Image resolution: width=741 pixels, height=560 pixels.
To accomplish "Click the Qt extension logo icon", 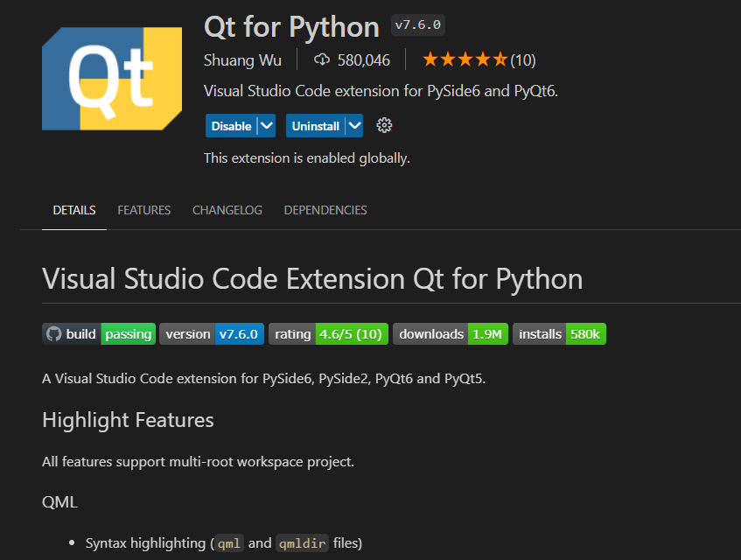I will (111, 78).
